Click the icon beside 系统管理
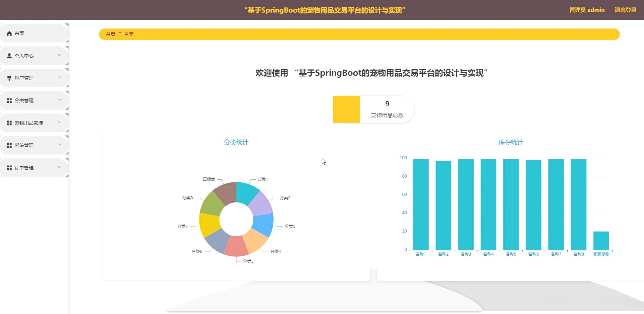 (9, 145)
